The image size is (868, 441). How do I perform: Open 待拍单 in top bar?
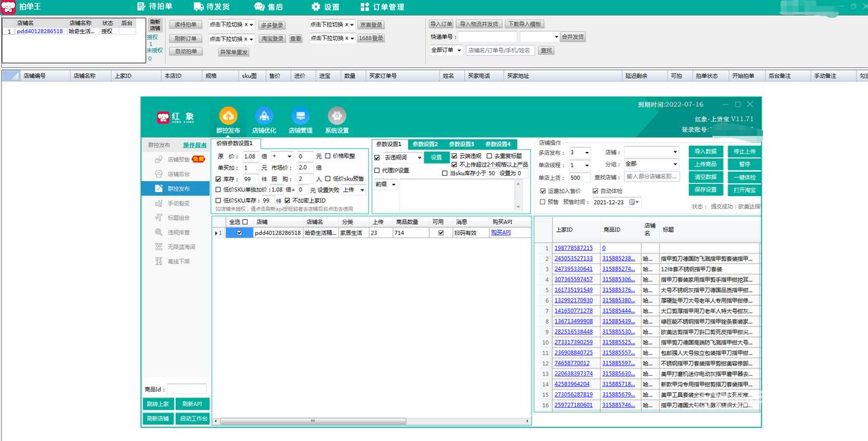click(x=155, y=7)
